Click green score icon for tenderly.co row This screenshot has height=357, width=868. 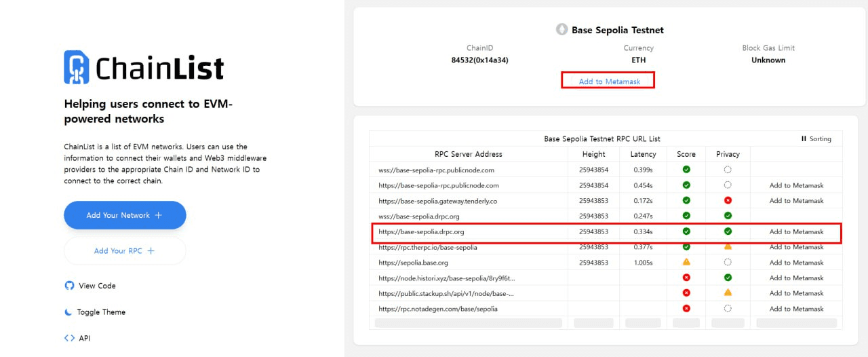point(686,201)
